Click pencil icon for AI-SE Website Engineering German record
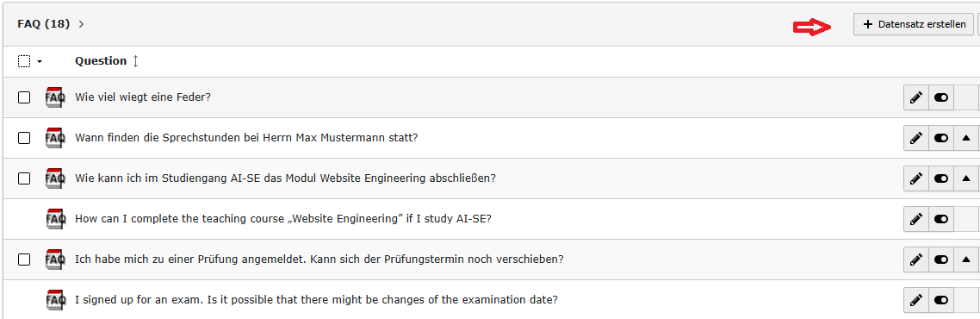Viewport: 980px width, 319px height. click(916, 178)
